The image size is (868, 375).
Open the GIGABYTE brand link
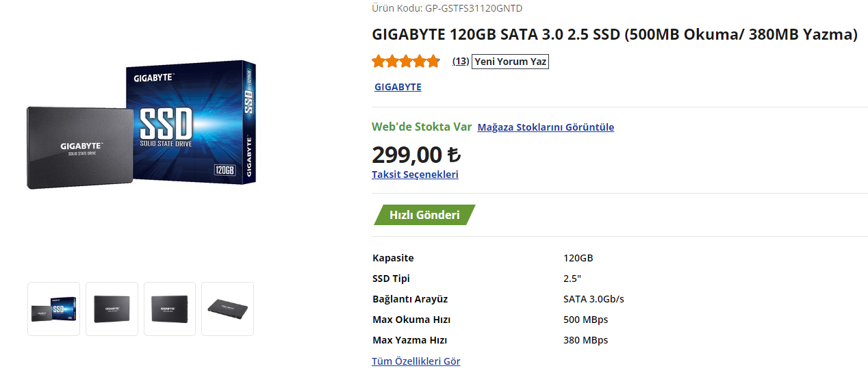[398, 87]
